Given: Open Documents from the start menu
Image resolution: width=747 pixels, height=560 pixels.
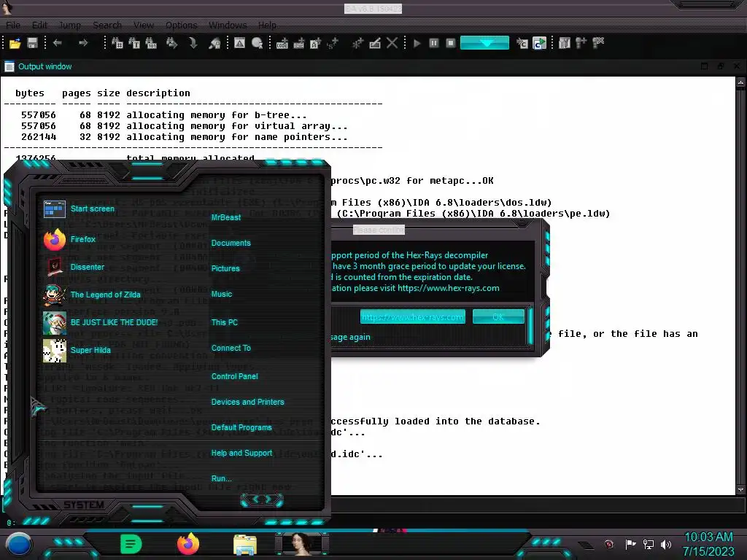Looking at the screenshot, I should 231,244.
